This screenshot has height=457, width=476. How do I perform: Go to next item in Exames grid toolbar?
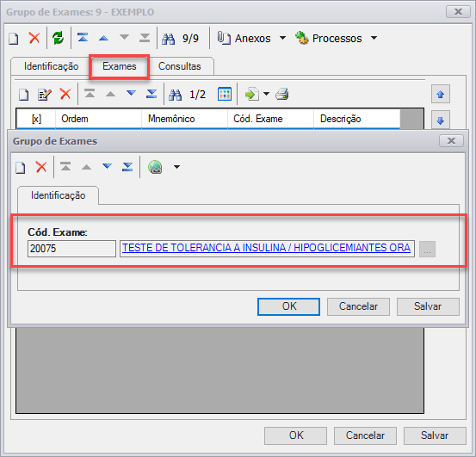(131, 93)
